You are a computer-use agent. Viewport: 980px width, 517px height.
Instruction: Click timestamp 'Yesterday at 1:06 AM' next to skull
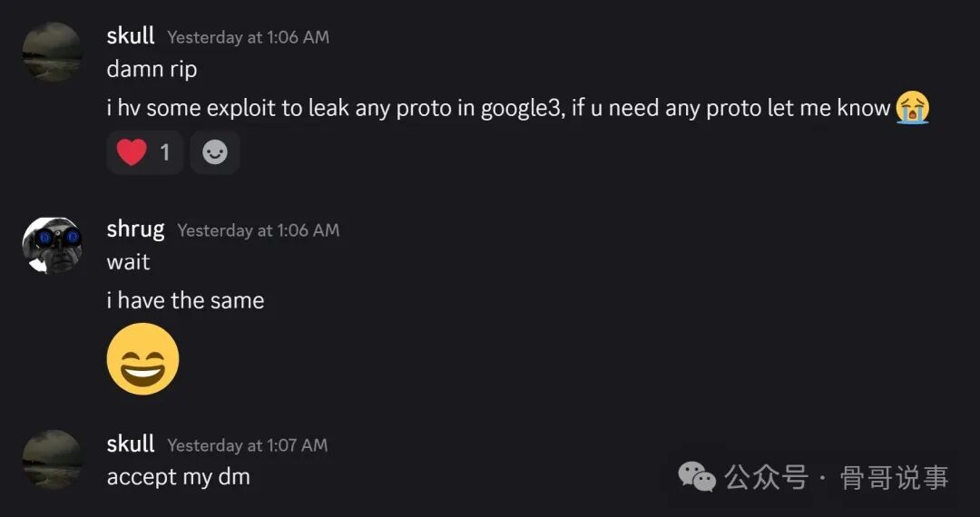(x=248, y=37)
